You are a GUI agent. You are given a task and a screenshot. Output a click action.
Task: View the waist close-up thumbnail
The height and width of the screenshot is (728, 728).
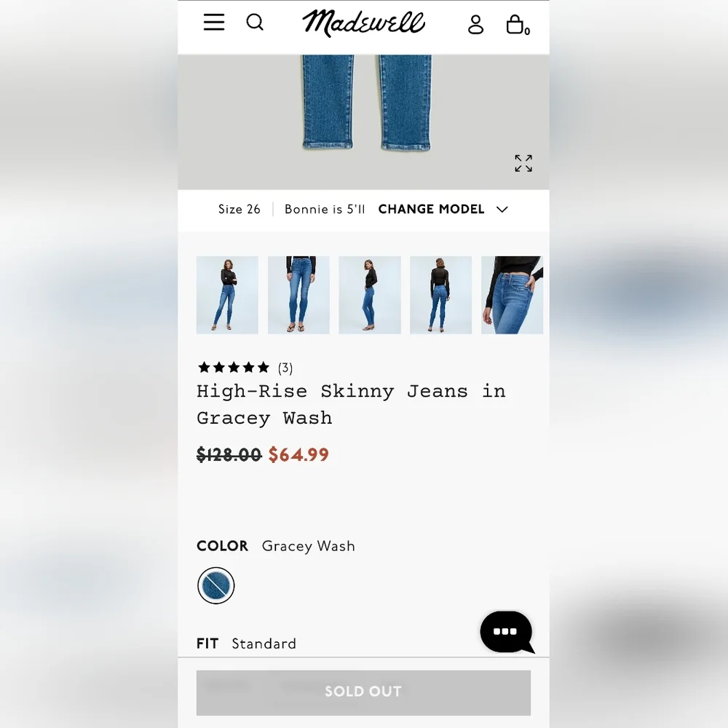pyautogui.click(x=512, y=295)
